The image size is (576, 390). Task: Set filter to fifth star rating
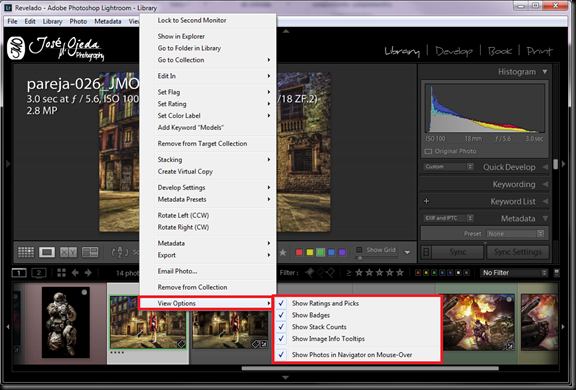pyautogui.click(x=400, y=272)
